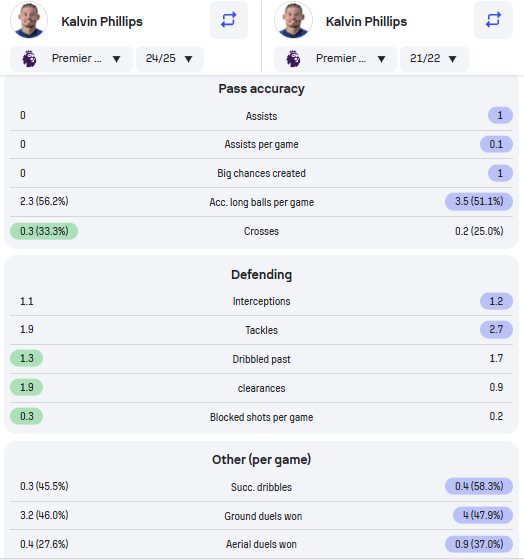Viewport: 524px width, 560px height.
Task: Expand the 21/22 season dropdown
Action: click(434, 59)
